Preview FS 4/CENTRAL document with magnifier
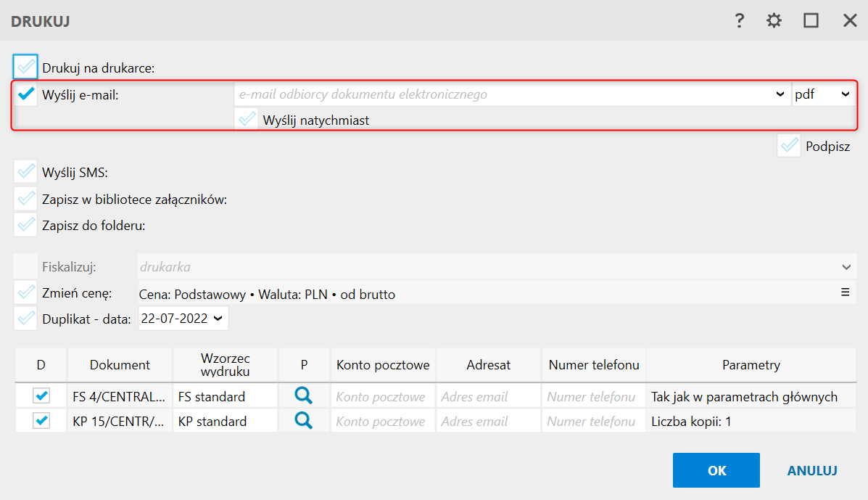Viewport: 868px width, 500px height. click(x=304, y=396)
